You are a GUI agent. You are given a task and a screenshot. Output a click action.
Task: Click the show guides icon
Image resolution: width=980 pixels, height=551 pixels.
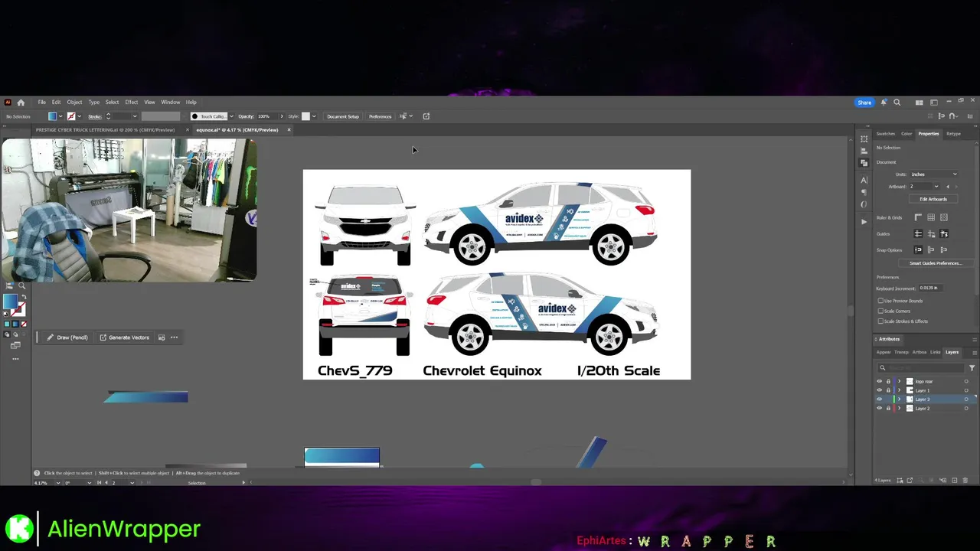918,234
